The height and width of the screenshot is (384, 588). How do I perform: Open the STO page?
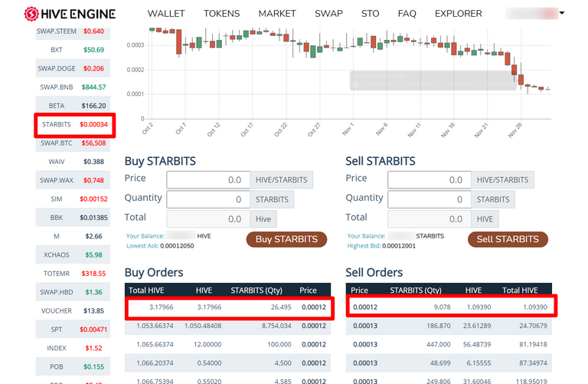(370, 14)
